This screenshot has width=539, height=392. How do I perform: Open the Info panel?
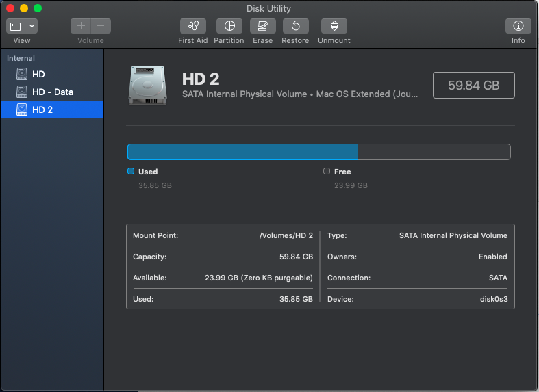(518, 26)
